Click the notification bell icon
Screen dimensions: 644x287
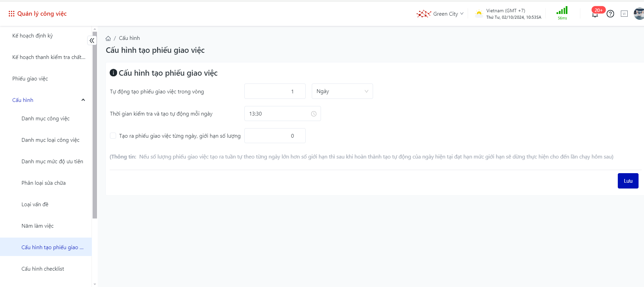[x=595, y=15]
